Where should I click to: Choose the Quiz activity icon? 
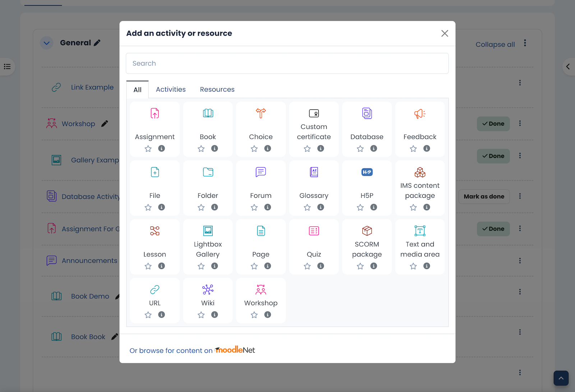(314, 231)
